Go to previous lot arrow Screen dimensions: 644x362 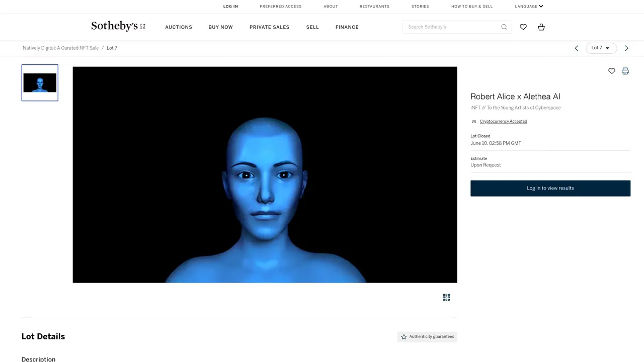(x=577, y=48)
